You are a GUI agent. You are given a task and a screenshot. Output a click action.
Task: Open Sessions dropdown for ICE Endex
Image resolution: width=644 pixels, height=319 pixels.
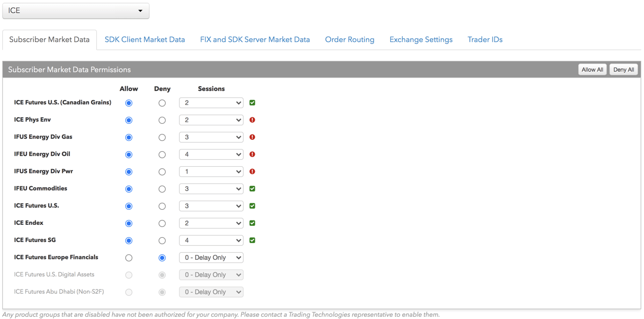(211, 223)
